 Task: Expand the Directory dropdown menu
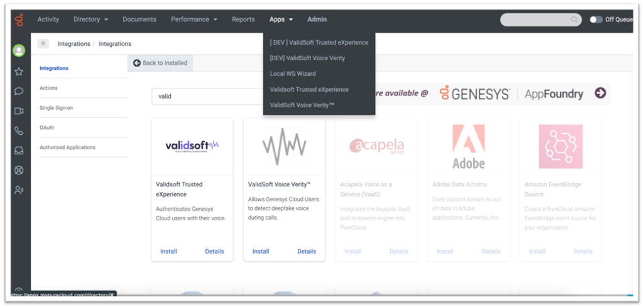pyautogui.click(x=90, y=19)
